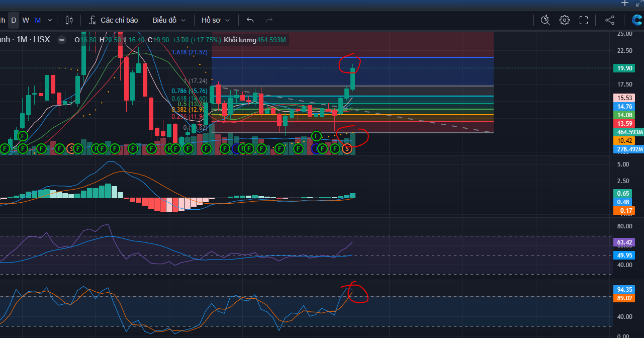644x338 pixels.
Task: Open quick search with the lightning magnifier icon
Action: 545,20
